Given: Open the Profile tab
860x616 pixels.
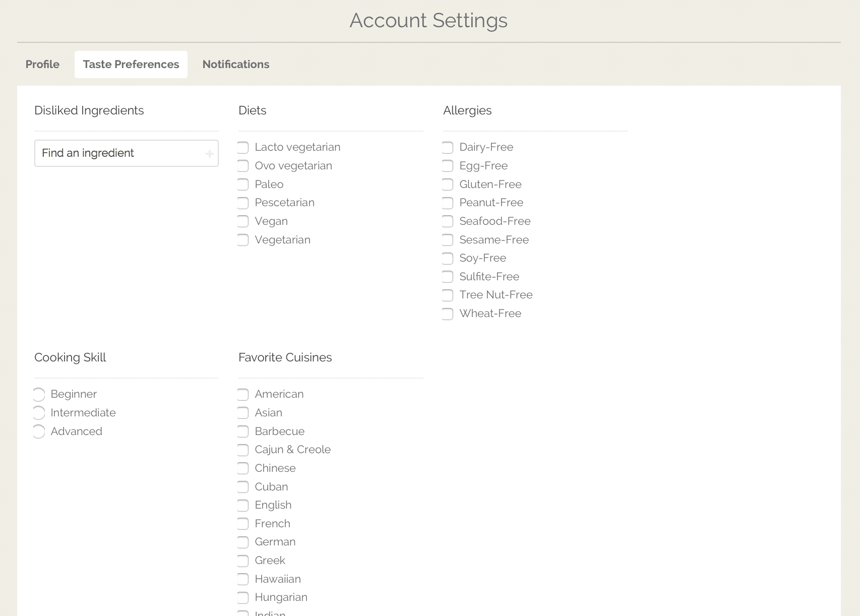Looking at the screenshot, I should 42,65.
